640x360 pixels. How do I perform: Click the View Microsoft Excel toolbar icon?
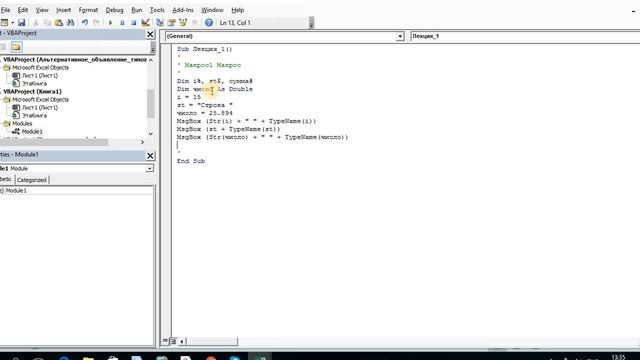[x=4, y=23]
